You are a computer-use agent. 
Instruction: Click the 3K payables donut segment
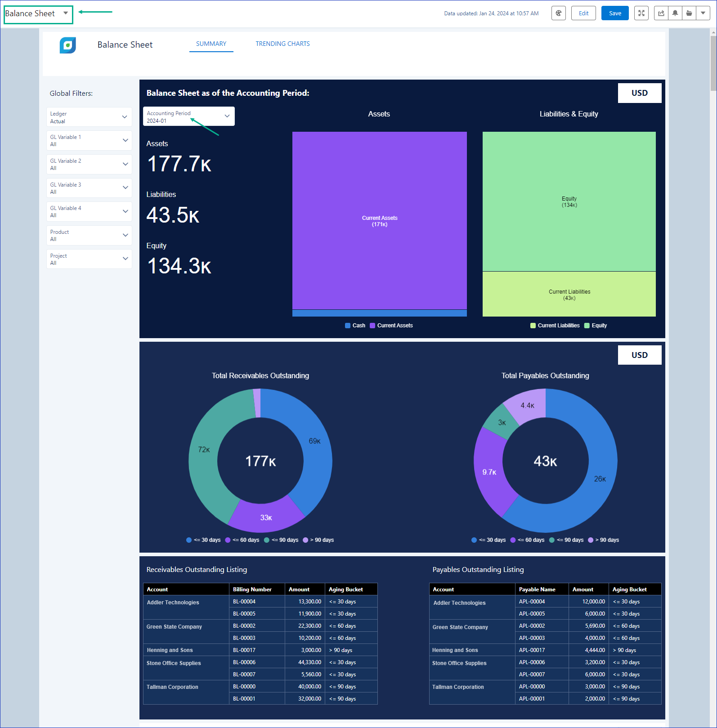point(502,422)
